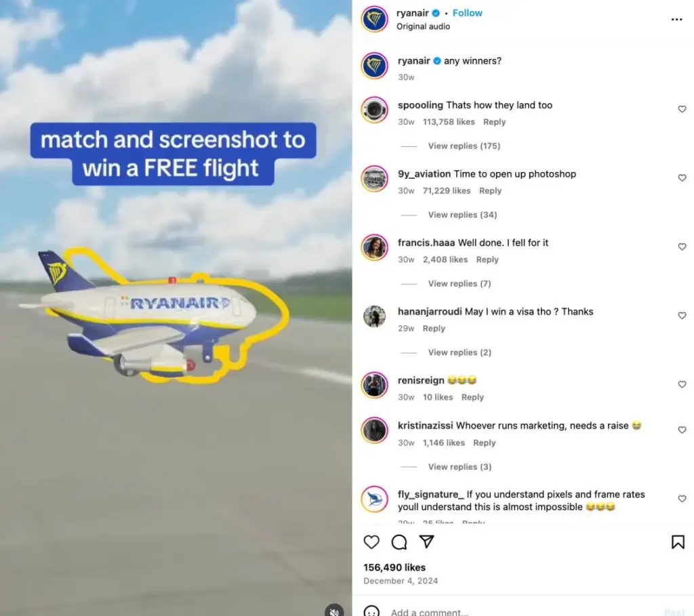Open the three-dot more options menu
Image resolution: width=694 pixels, height=616 pixels.
coord(677,20)
